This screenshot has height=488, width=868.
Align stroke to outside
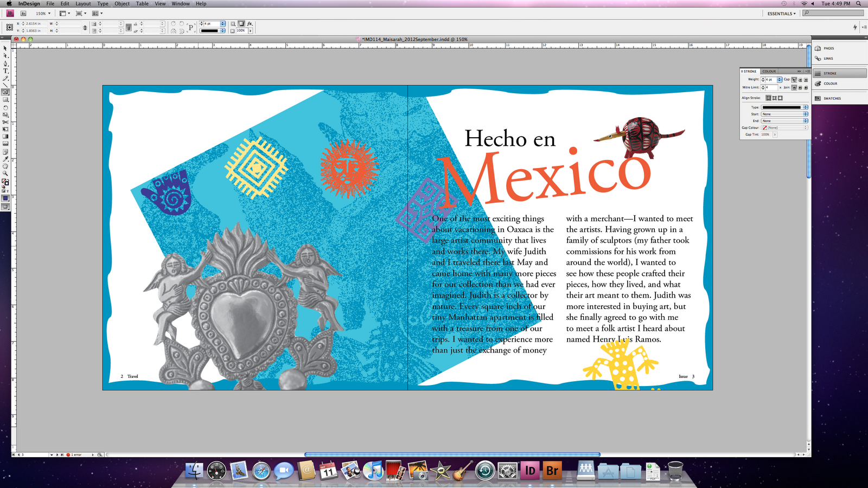tap(780, 98)
